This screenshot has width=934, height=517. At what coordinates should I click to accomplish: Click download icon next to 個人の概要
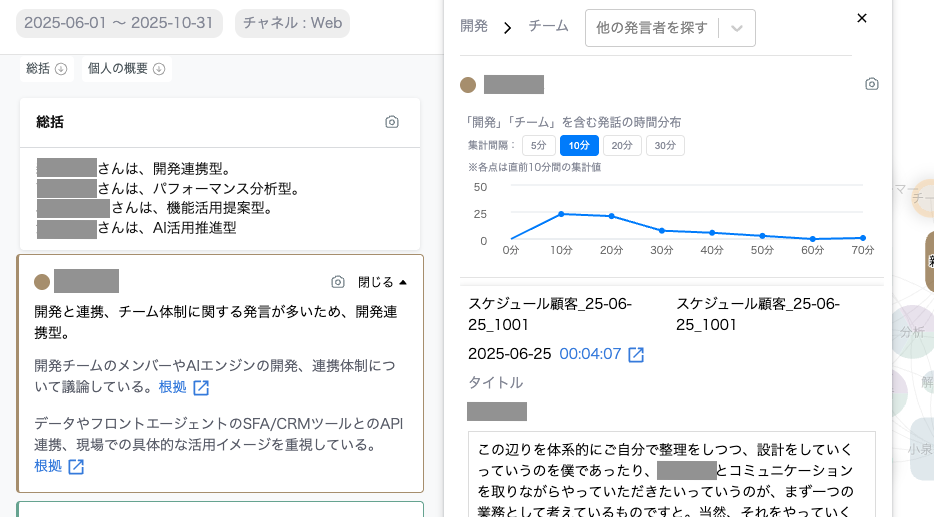coord(159,69)
